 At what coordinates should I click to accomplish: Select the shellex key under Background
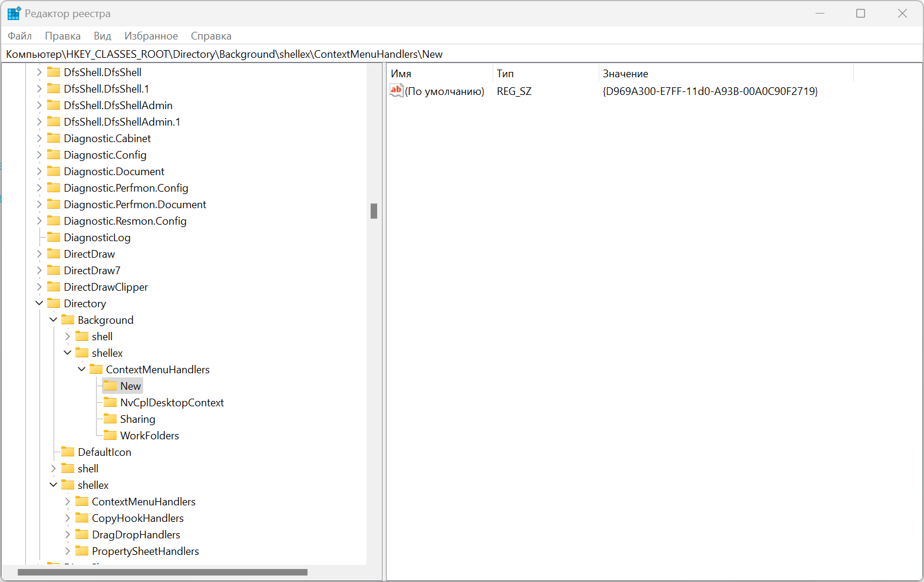pos(107,353)
